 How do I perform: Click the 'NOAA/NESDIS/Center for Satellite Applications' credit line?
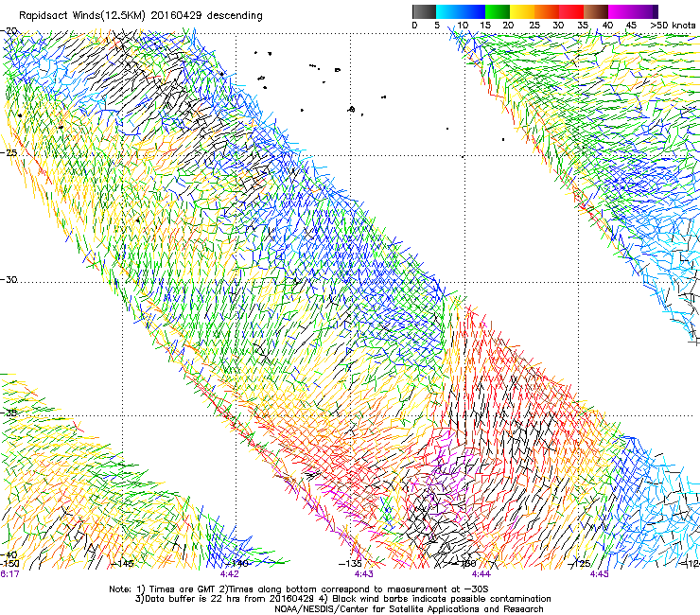pos(409,609)
